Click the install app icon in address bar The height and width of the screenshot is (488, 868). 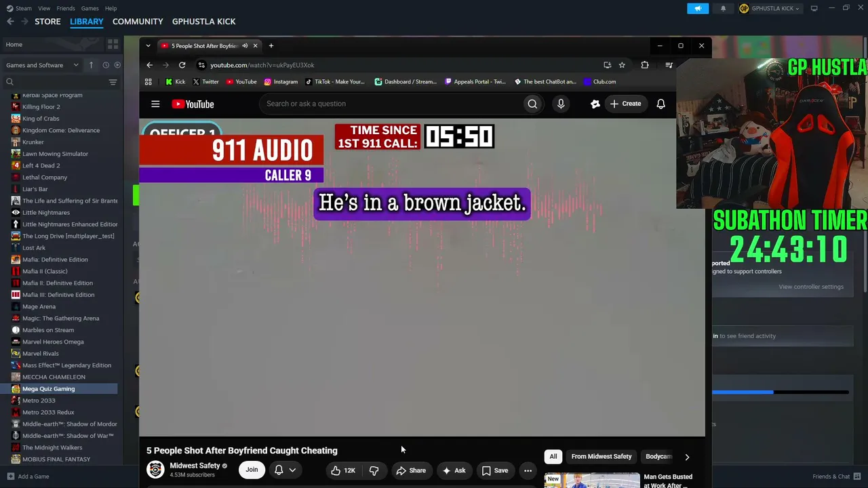point(607,65)
